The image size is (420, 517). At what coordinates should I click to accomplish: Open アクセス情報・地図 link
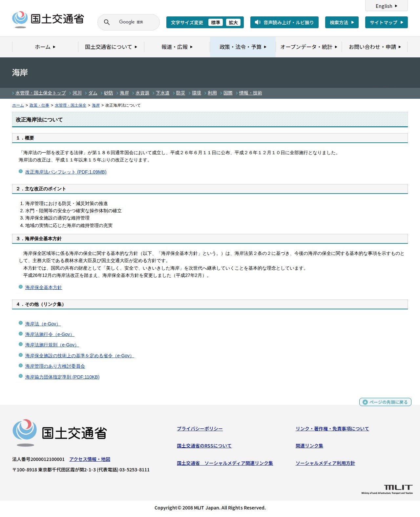[90, 459]
